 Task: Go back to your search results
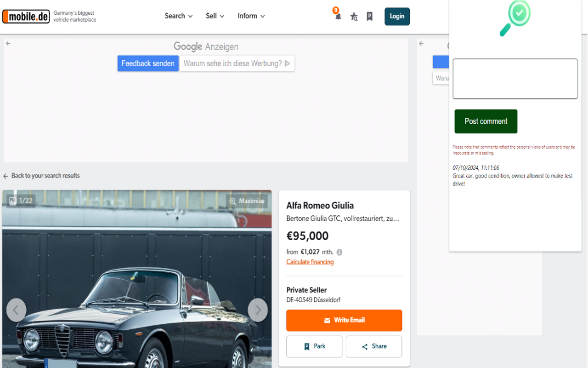41,176
